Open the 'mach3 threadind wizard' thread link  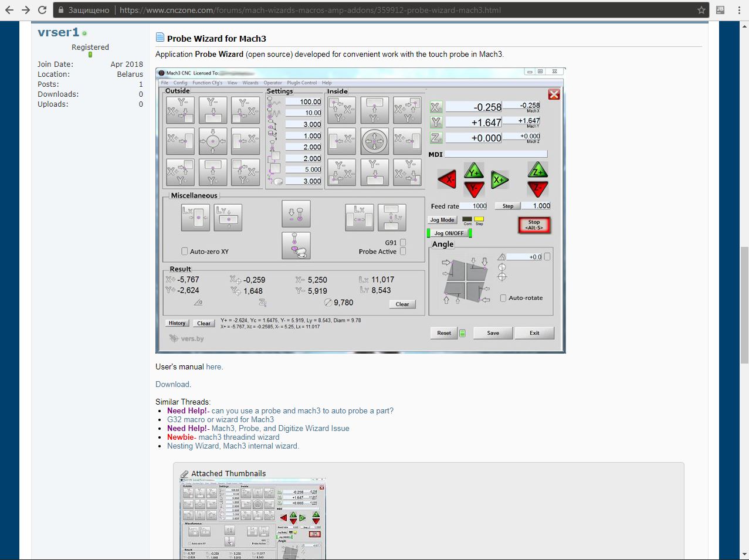coord(239,437)
